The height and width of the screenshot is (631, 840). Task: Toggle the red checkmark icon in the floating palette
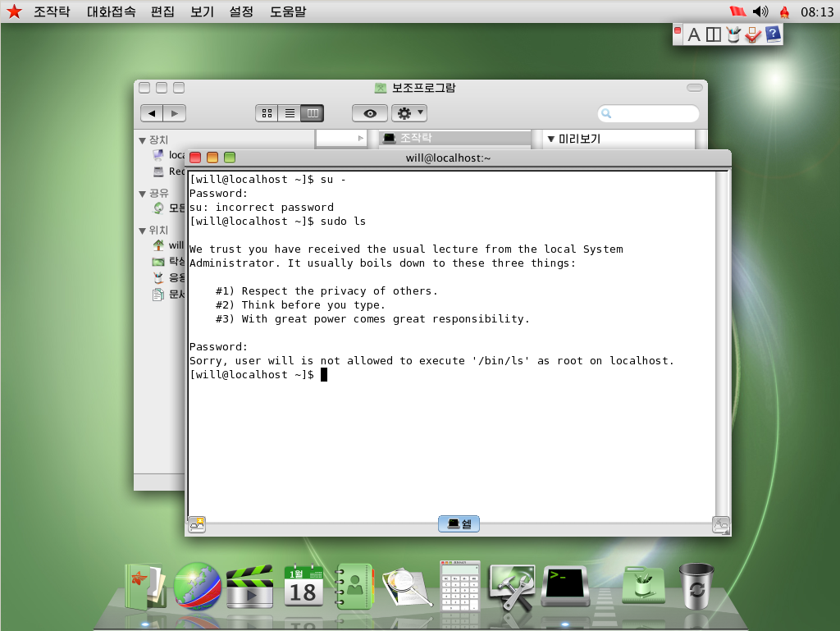(x=752, y=34)
